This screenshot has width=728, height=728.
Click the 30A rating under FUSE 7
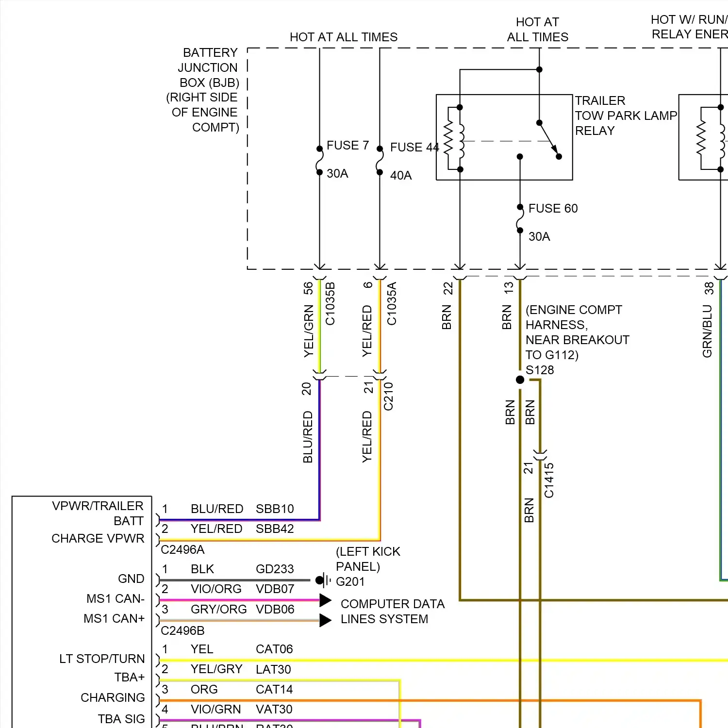click(337, 173)
